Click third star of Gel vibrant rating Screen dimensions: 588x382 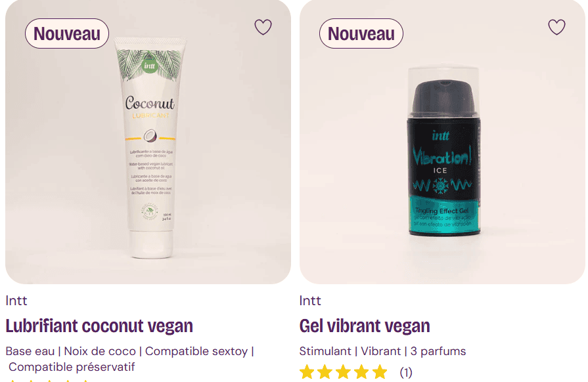click(x=343, y=372)
